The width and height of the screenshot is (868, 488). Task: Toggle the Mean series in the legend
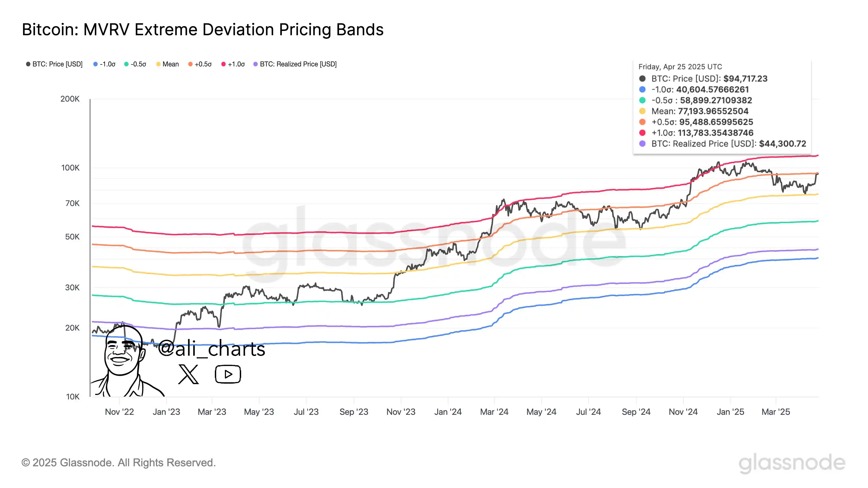[x=167, y=64]
